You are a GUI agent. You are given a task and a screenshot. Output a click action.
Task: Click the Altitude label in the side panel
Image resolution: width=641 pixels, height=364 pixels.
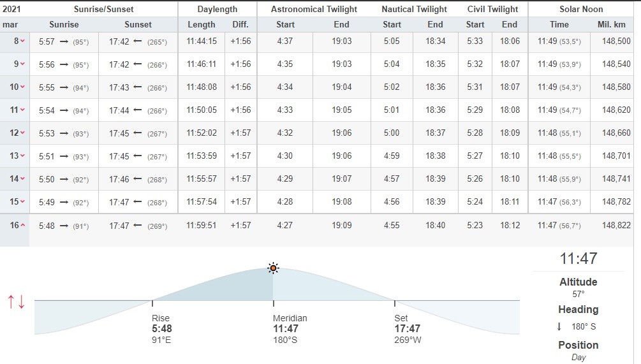pos(578,282)
